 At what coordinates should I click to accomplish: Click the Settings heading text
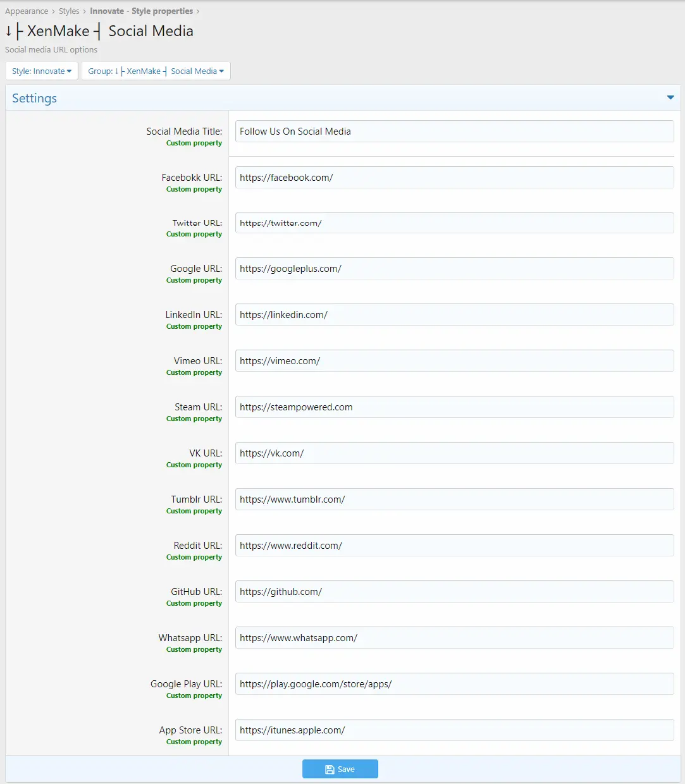[x=34, y=98]
